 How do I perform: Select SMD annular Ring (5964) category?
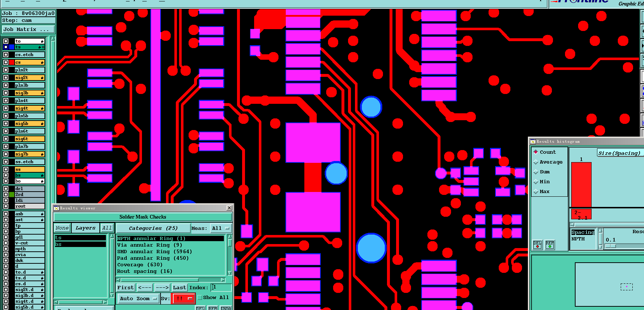[170, 252]
